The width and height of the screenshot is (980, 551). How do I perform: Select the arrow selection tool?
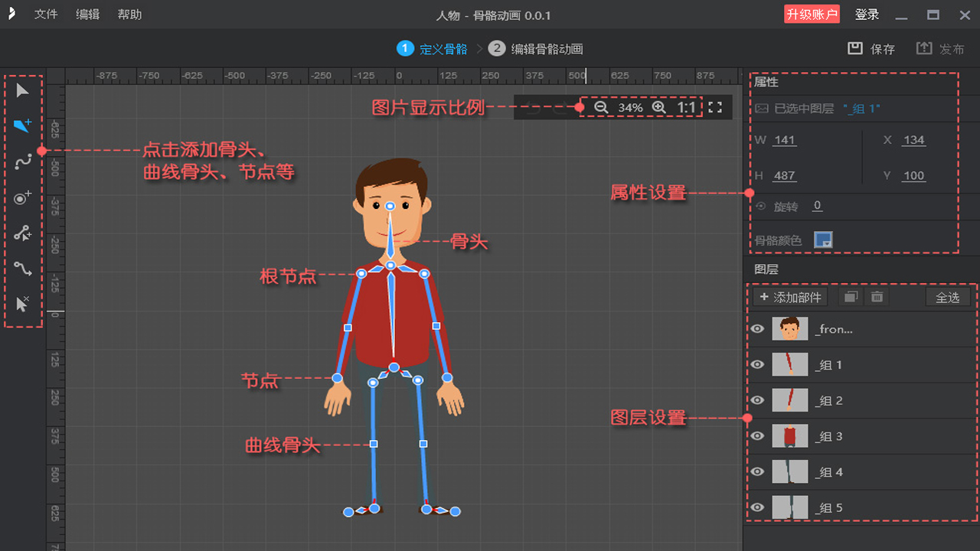(22, 91)
